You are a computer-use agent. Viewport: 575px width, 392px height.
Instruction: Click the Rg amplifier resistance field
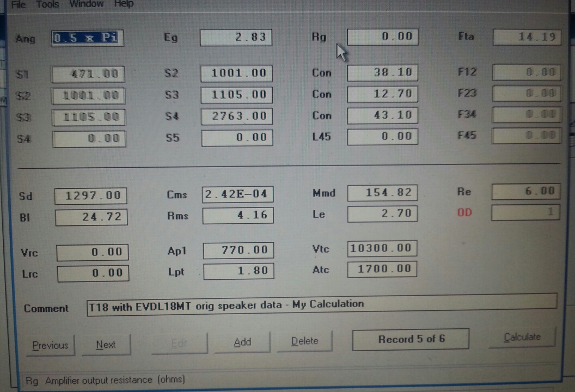coord(382,37)
